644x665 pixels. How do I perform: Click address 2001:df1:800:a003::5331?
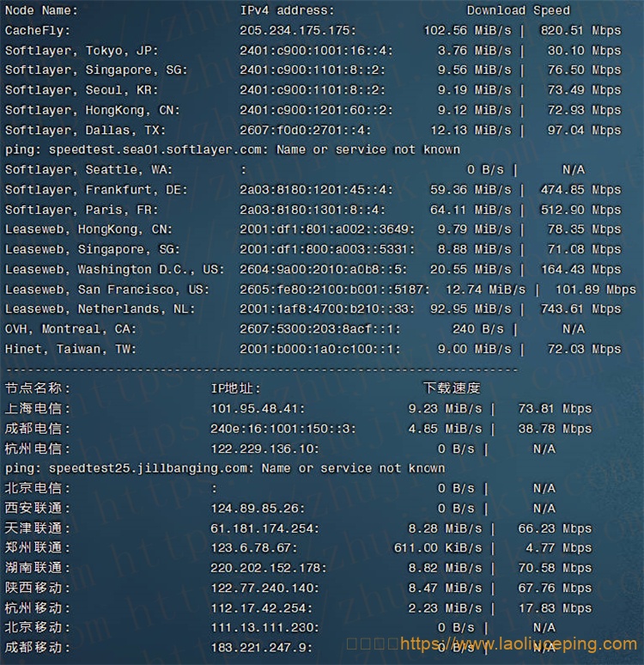point(327,249)
